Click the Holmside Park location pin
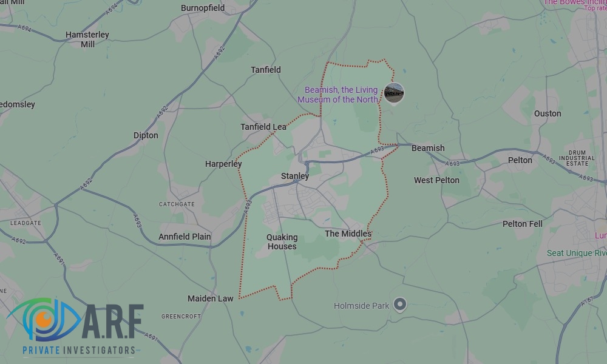Screen dimensions: 607x364 click(400, 305)
